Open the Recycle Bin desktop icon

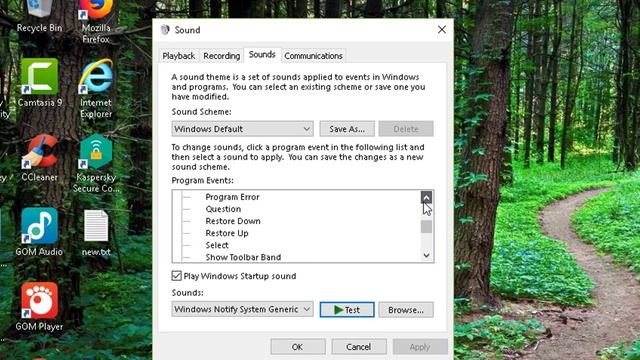tap(39, 16)
